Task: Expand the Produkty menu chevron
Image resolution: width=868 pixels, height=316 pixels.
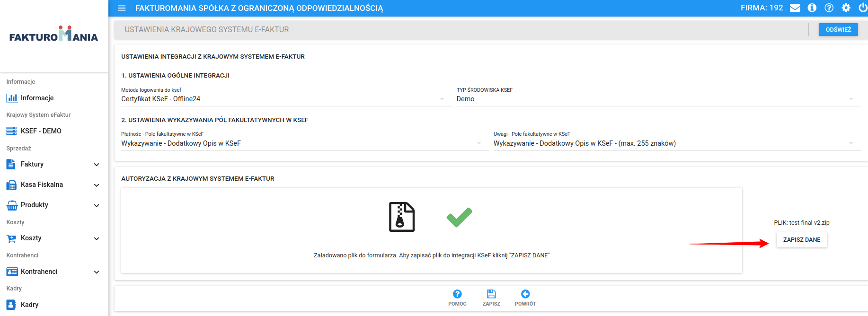Action: pyautogui.click(x=97, y=205)
